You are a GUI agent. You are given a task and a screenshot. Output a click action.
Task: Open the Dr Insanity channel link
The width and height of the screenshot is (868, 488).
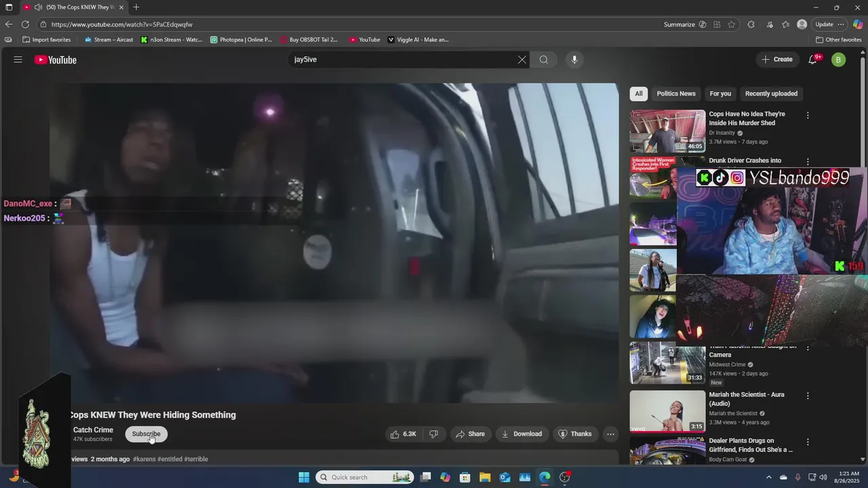[x=722, y=133]
